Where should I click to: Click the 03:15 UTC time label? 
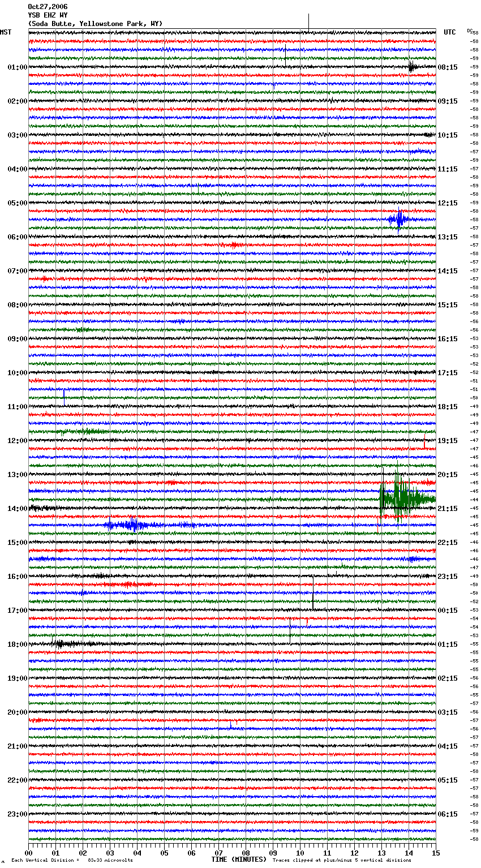click(x=448, y=712)
